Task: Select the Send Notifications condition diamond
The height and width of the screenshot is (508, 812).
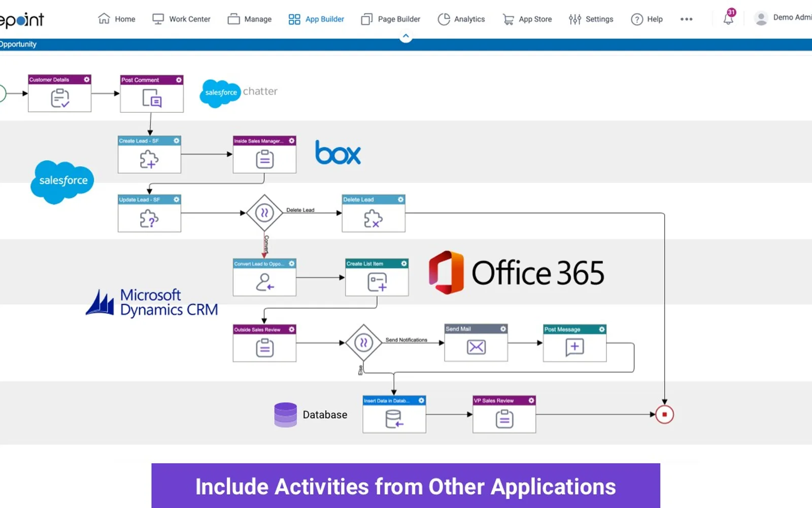Action: click(x=363, y=343)
